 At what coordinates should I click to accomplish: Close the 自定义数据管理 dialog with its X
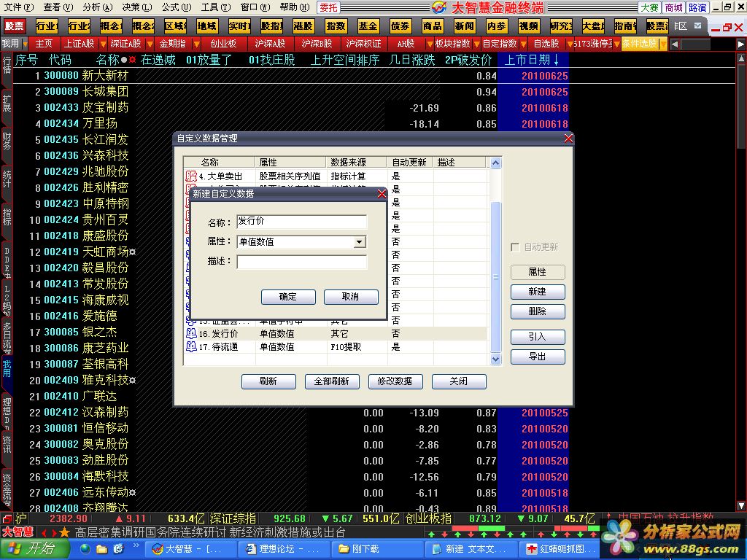pos(568,138)
